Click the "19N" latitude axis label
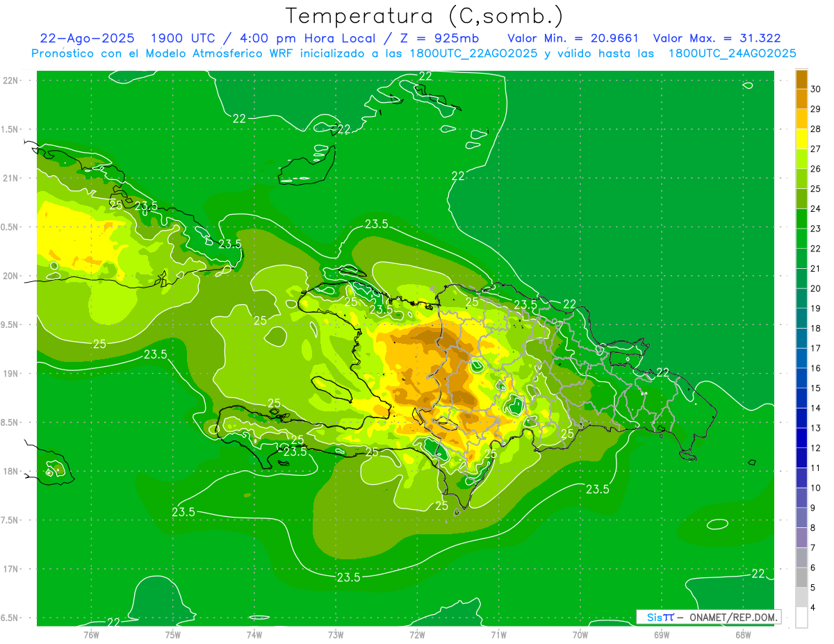Viewport: 834px width, 644px height. [x=11, y=373]
